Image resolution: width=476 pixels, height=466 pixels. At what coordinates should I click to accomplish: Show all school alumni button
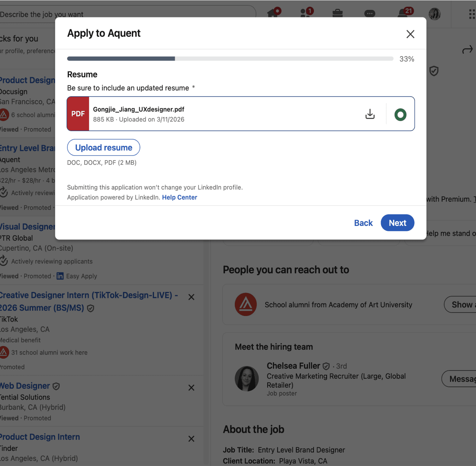460,304
